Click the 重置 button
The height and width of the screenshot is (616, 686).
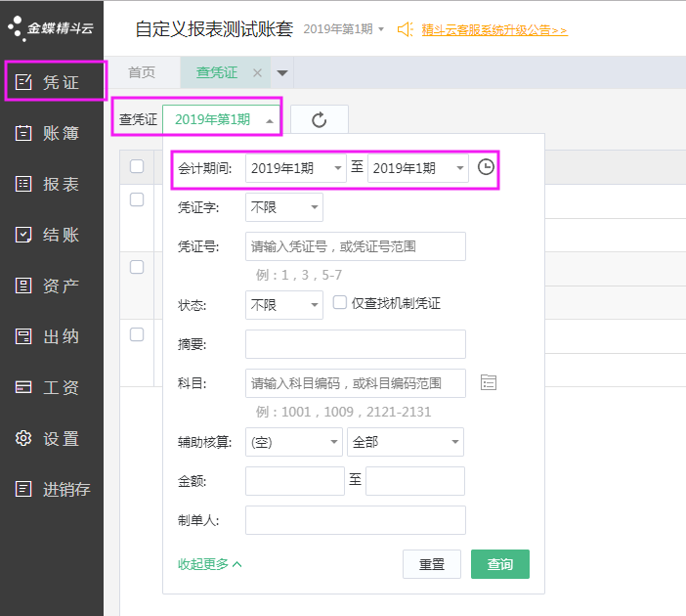pyautogui.click(x=432, y=564)
